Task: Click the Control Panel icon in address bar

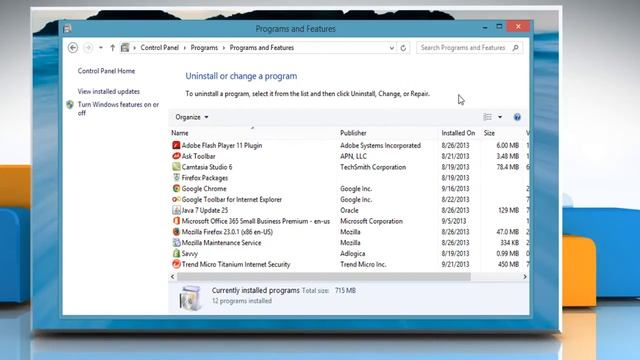Action: (x=125, y=48)
